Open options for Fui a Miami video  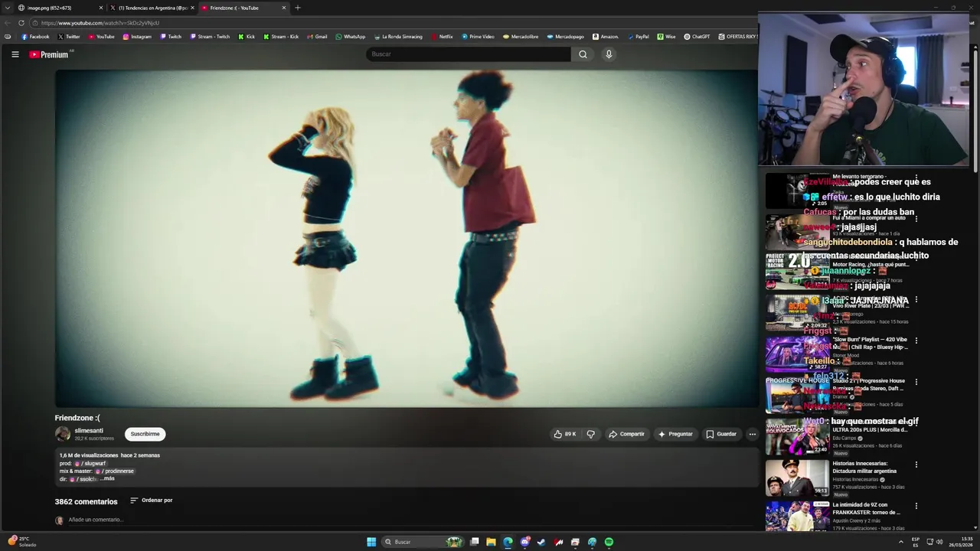(916, 219)
